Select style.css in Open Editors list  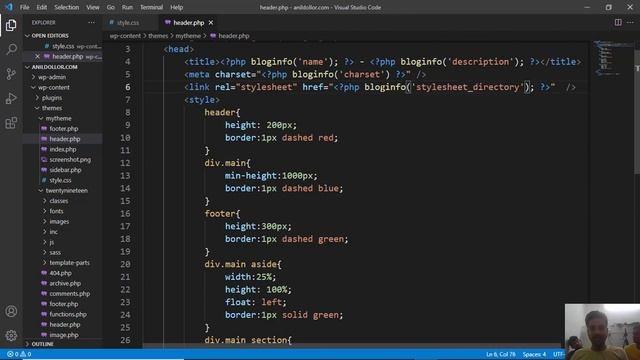click(63, 46)
